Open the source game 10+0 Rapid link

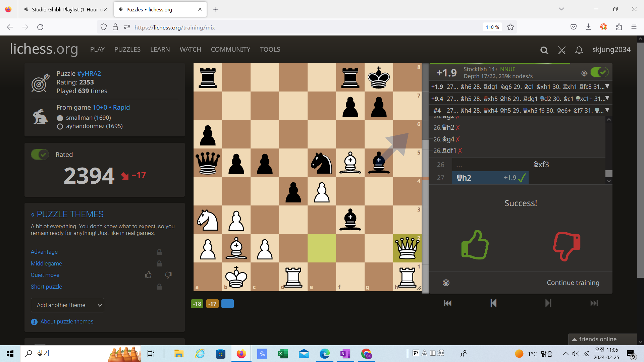(111, 107)
